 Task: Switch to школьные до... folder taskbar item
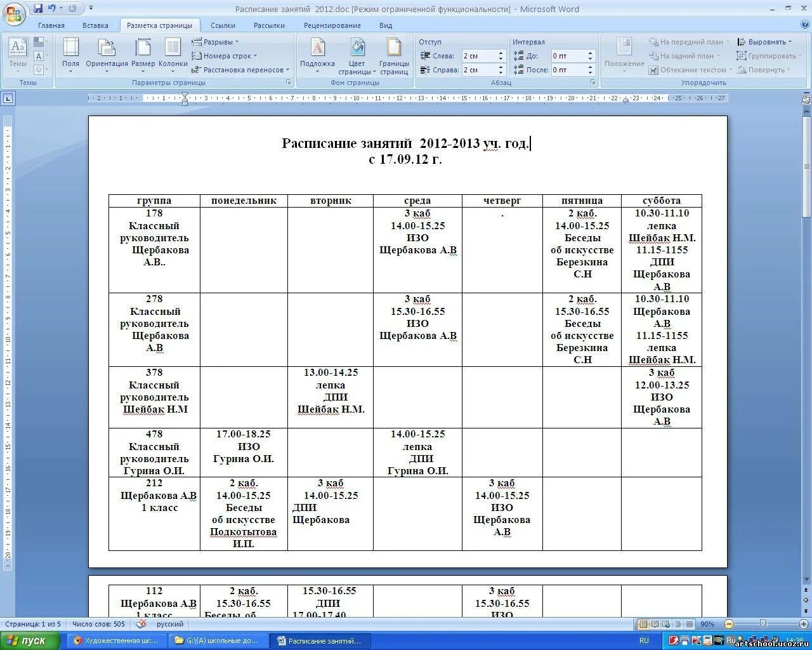coord(218,640)
